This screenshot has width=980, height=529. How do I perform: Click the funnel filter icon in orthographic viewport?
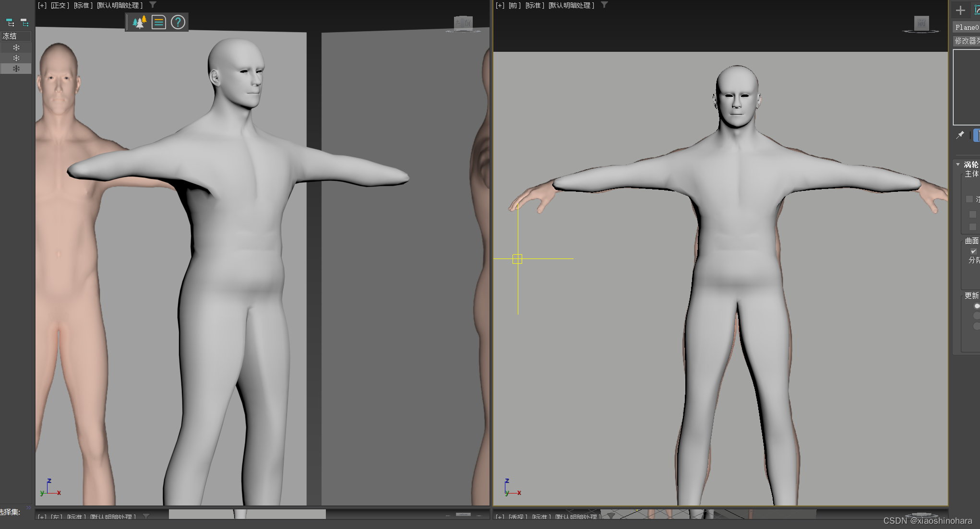[153, 5]
